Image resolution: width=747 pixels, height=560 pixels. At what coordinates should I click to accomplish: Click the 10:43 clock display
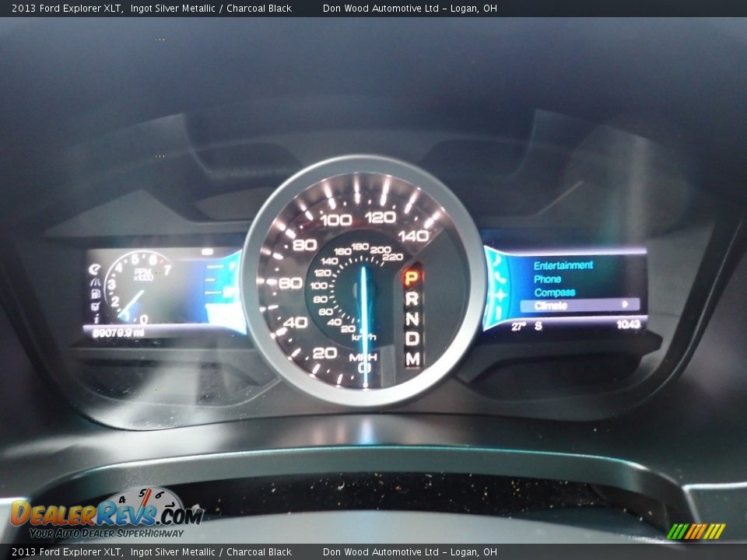628,324
